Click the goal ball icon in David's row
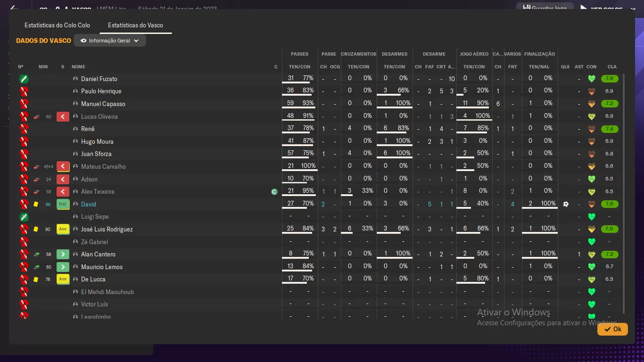 click(566, 204)
